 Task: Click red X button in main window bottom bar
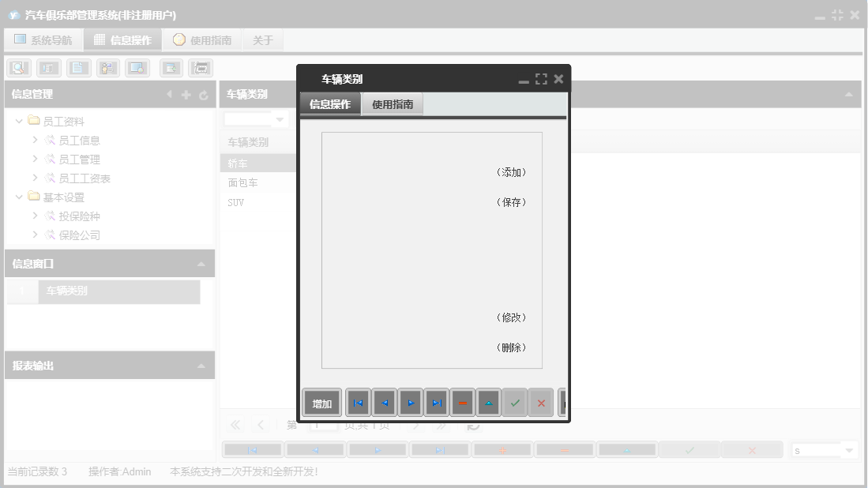753,450
